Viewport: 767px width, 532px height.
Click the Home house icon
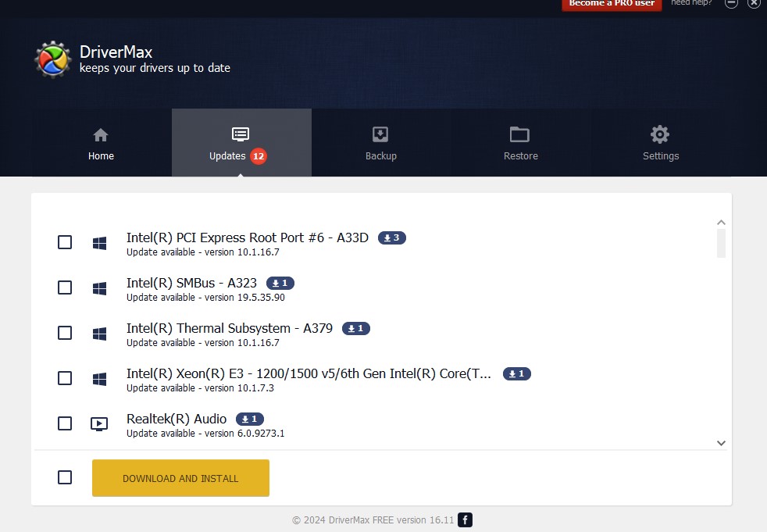coord(101,134)
